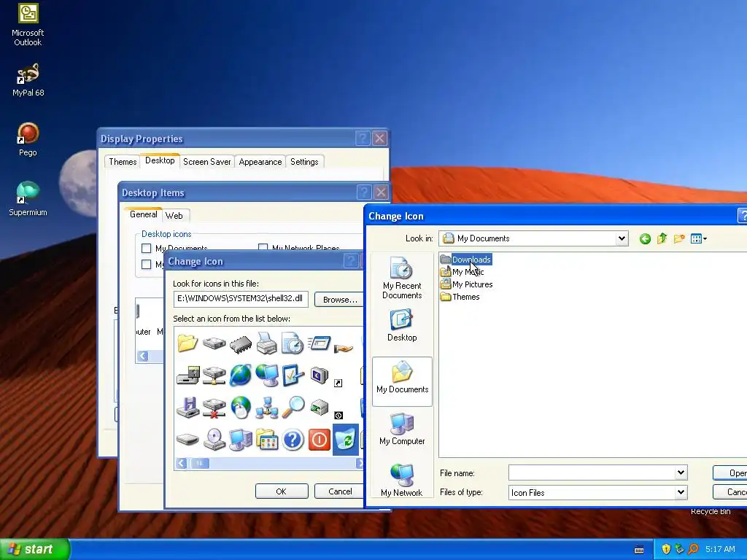This screenshot has height=560, width=747.
Task: Open My Recent Documents in places bar
Action: (402, 278)
